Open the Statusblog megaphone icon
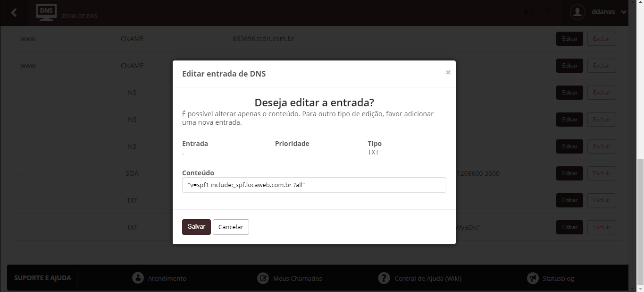The width and height of the screenshot is (644, 292). pos(533,278)
